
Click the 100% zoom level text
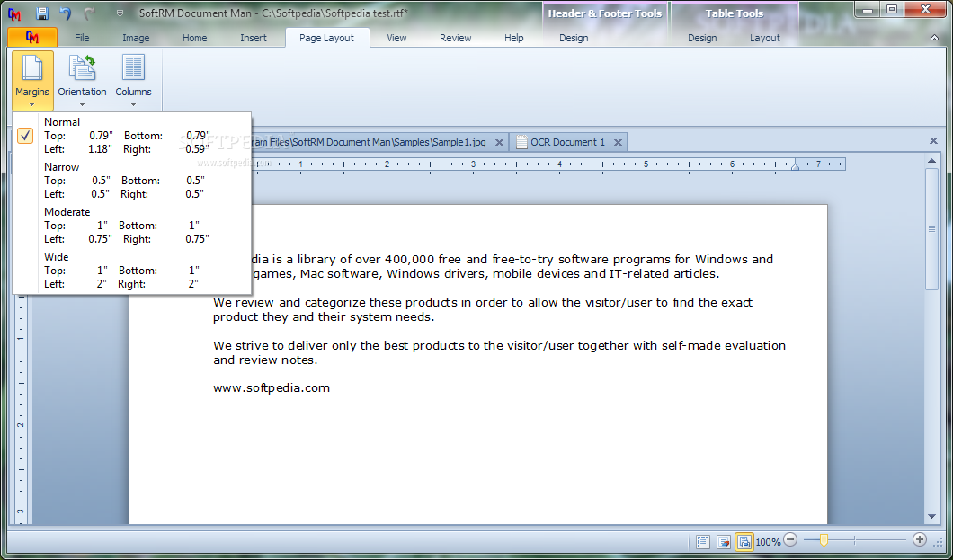768,542
